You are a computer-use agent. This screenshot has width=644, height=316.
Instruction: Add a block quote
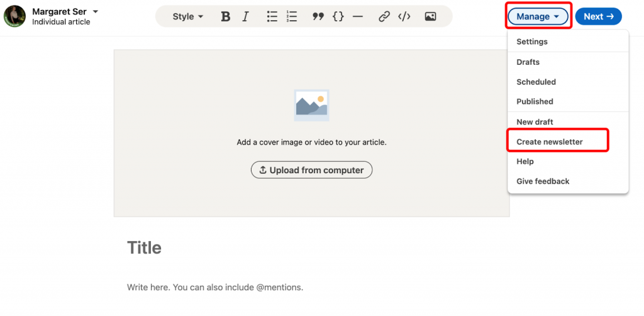point(318,17)
